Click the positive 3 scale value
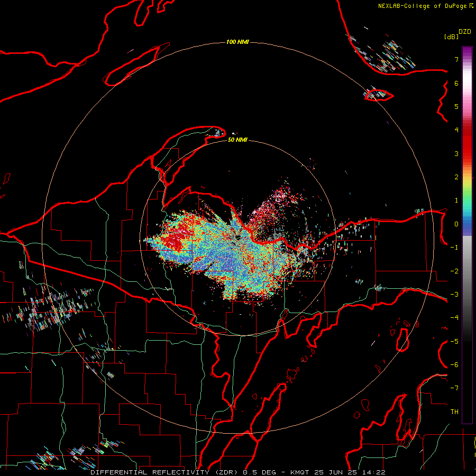 coord(456,153)
